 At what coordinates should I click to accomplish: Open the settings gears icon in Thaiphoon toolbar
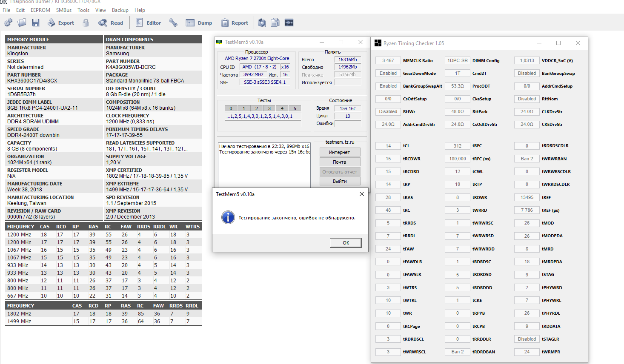point(8,23)
